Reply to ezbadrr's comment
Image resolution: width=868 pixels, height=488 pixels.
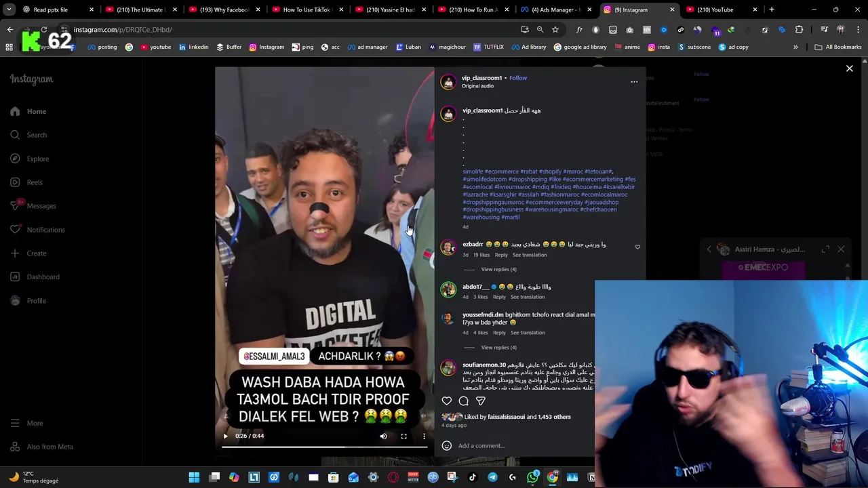501,255
